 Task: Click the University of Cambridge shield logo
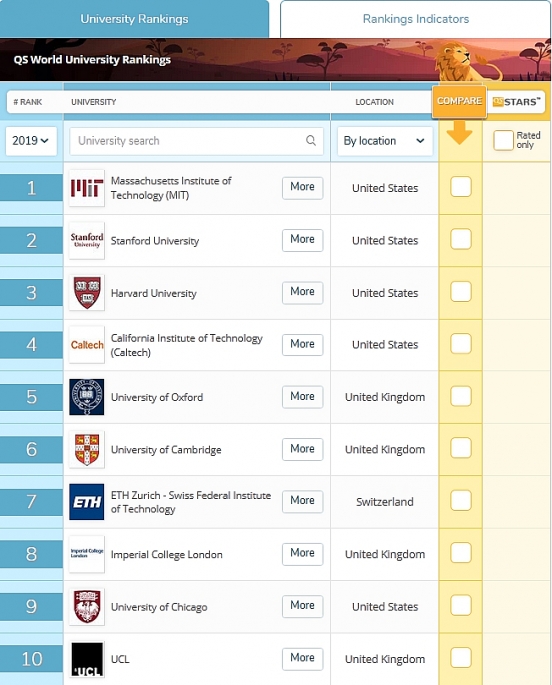pyautogui.click(x=87, y=450)
